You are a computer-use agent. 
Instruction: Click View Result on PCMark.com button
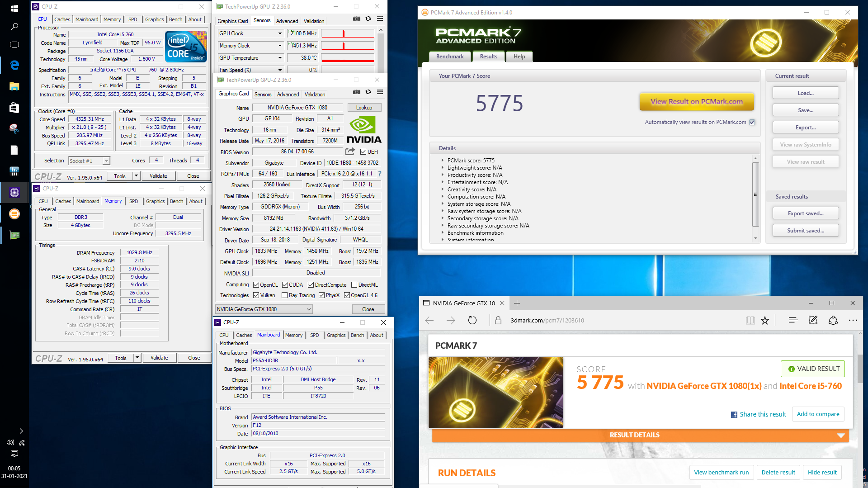[696, 102]
